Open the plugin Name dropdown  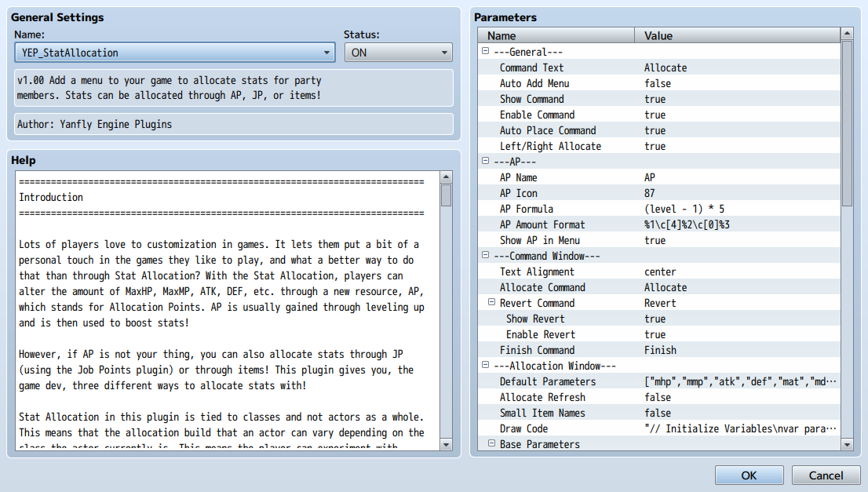pyautogui.click(x=175, y=53)
